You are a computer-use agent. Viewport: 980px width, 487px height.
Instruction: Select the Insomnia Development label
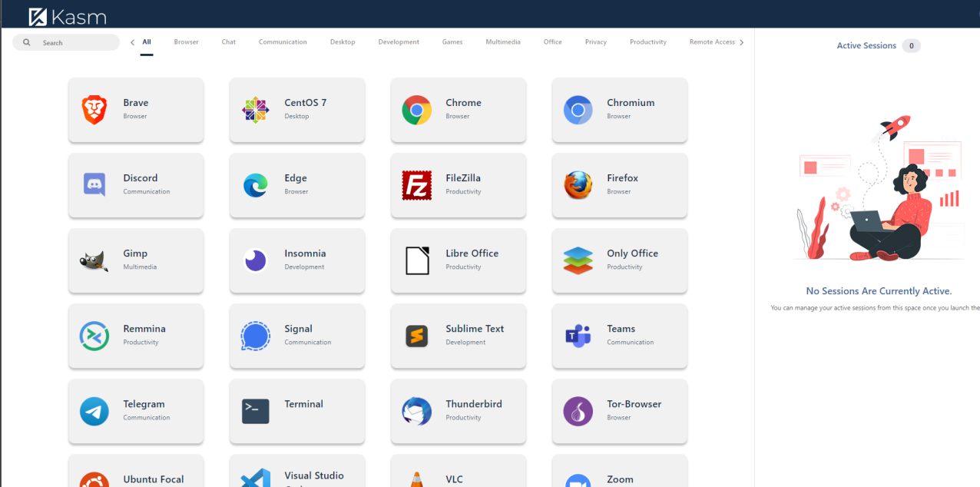(x=304, y=267)
